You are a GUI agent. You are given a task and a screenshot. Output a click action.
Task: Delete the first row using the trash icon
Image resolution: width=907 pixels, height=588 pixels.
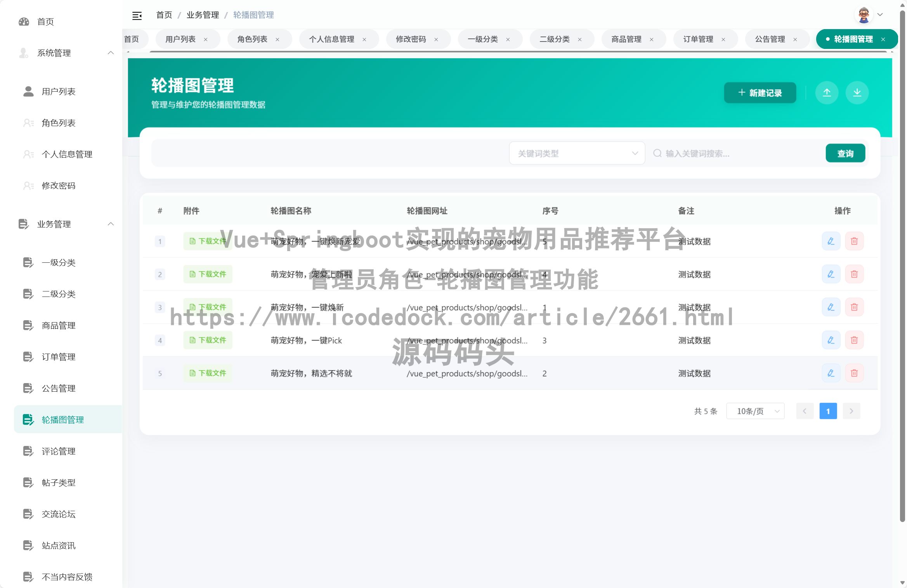point(854,241)
